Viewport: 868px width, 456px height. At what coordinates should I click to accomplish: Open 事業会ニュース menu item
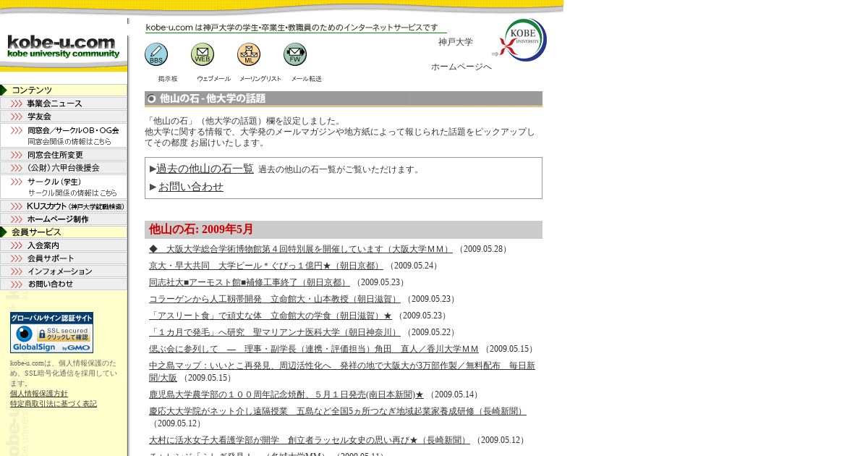point(64,104)
